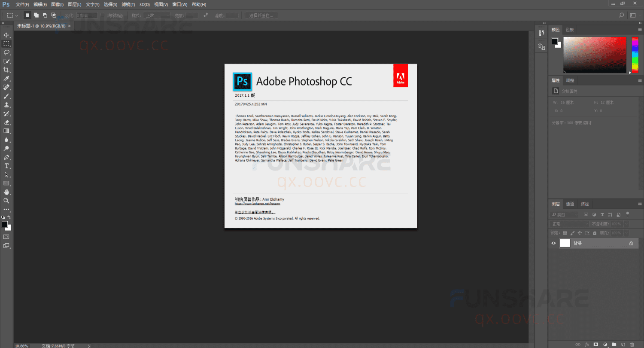This screenshot has height=348, width=644.
Task: Select the Move tool
Action: [6, 35]
